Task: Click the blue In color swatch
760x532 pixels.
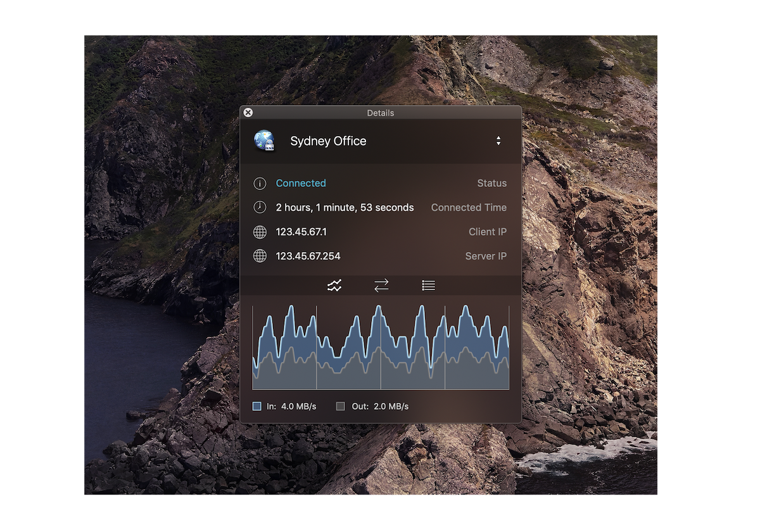Action: pyautogui.click(x=257, y=407)
